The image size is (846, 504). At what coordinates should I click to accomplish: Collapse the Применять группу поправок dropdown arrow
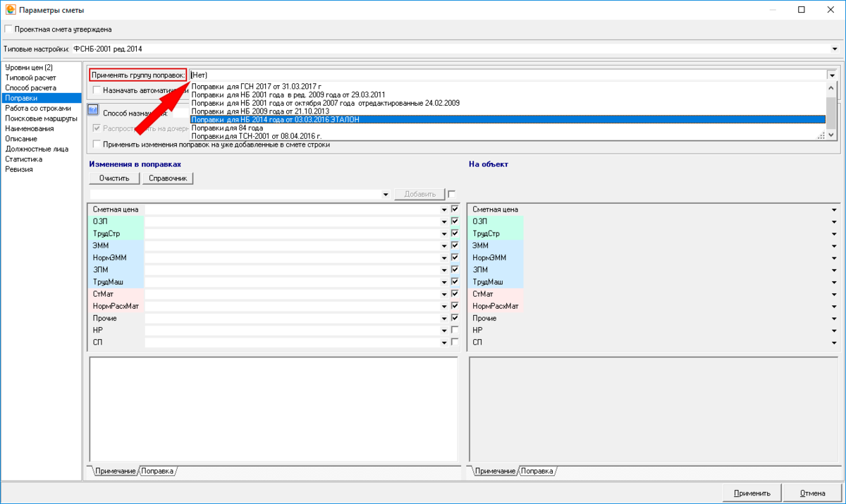832,75
